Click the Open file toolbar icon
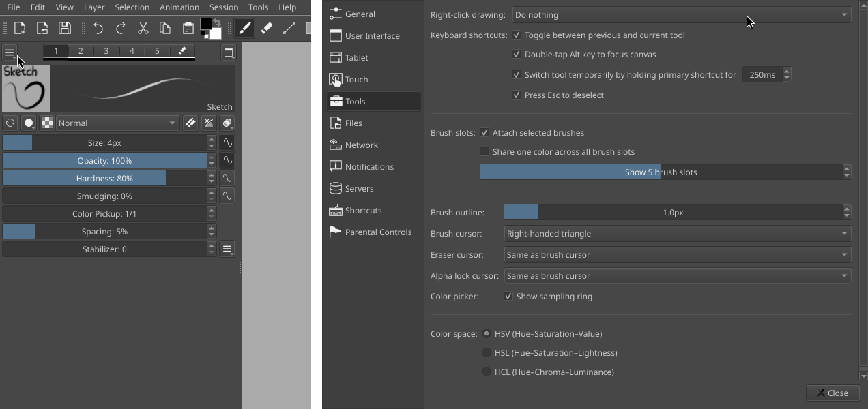This screenshot has width=868, height=409. point(42,28)
